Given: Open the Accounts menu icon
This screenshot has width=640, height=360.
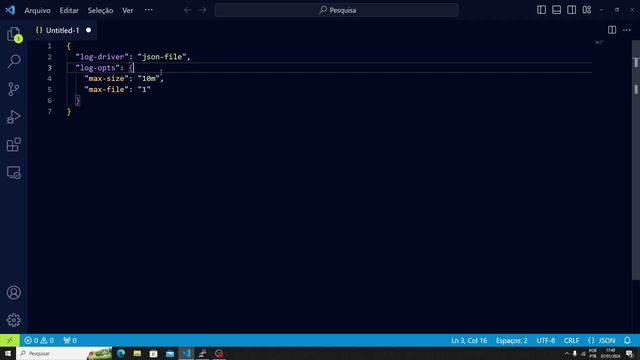Looking at the screenshot, I should pyautogui.click(x=14, y=292).
